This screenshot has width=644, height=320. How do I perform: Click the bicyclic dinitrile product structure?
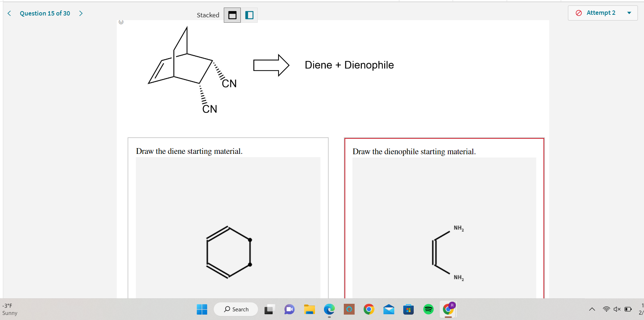192,70
